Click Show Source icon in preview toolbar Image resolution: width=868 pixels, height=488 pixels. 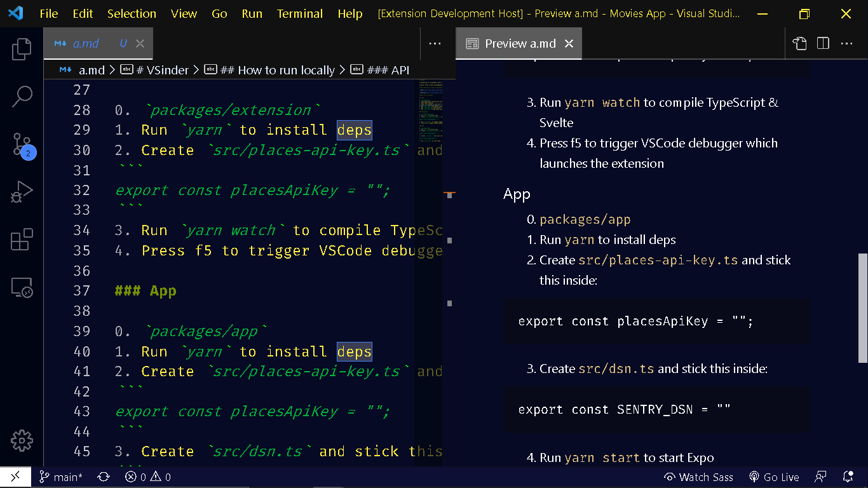tap(799, 43)
